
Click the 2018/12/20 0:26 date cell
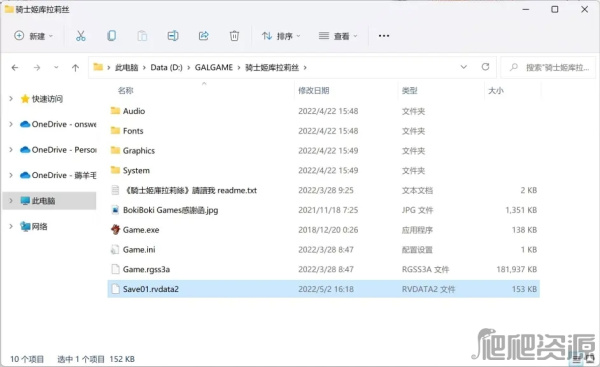tap(328, 230)
